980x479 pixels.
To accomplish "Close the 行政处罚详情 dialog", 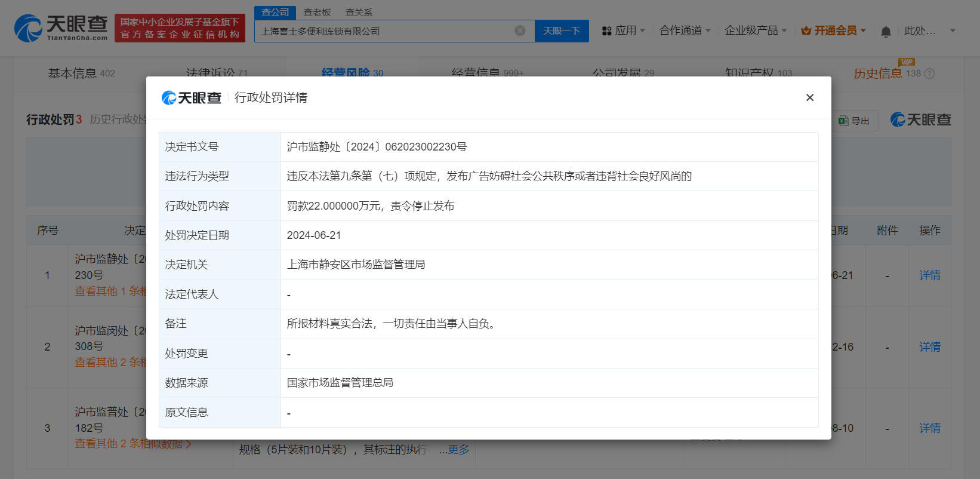I will [810, 97].
